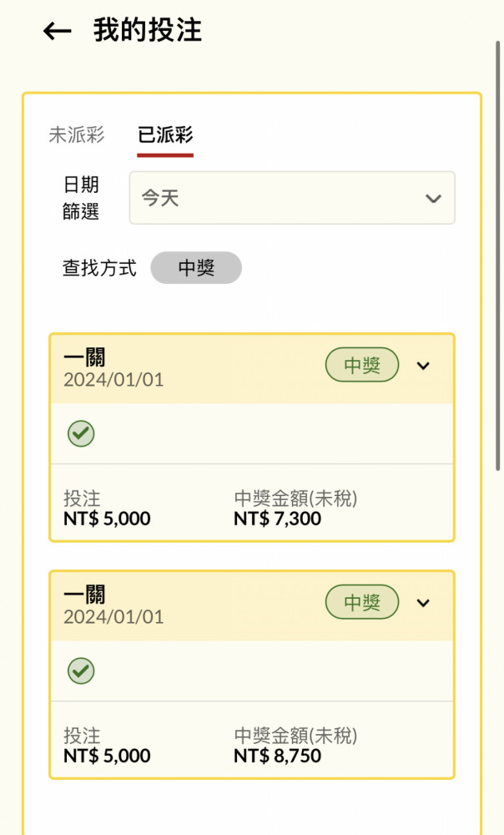Go back using the left arrow icon
504x835 pixels.
click(57, 31)
